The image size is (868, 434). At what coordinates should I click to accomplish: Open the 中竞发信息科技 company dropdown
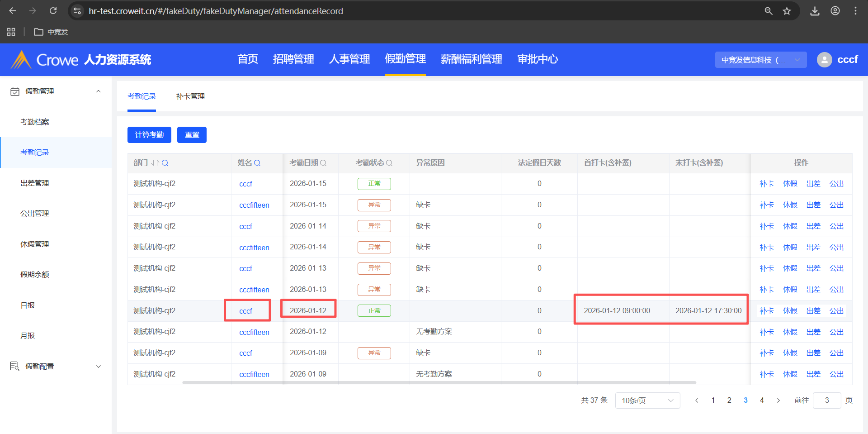pos(760,60)
